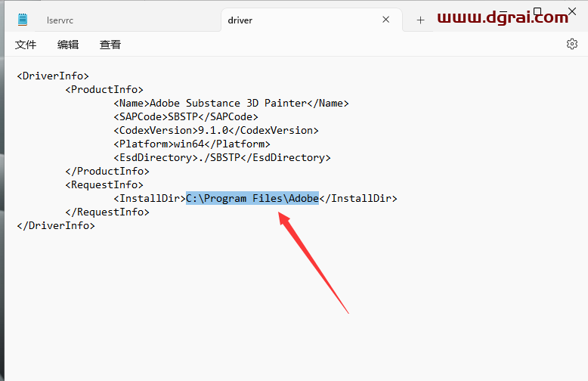Maximize the Notepad window
This screenshot has height=381, width=588.
click(537, 11)
